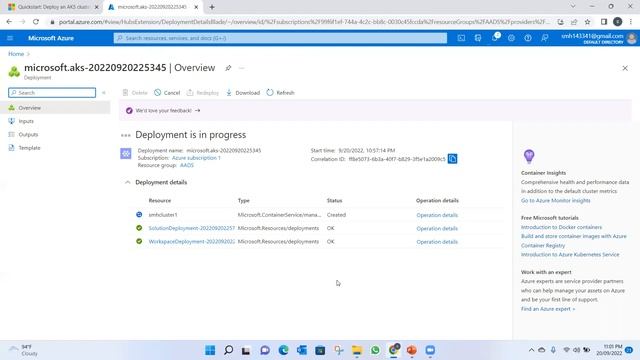Image resolution: width=640 pixels, height=360 pixels.
Task: Open the Windows Start button
Action: click(210, 350)
